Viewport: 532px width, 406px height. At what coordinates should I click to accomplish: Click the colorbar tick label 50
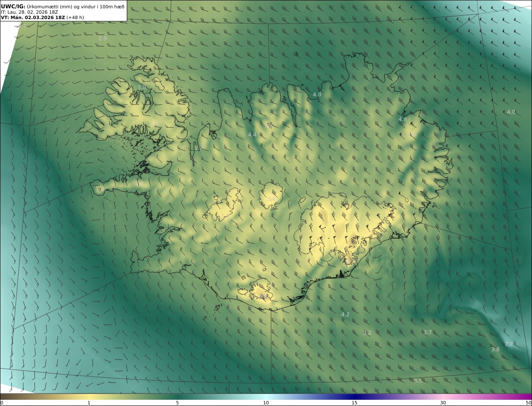(x=529, y=403)
